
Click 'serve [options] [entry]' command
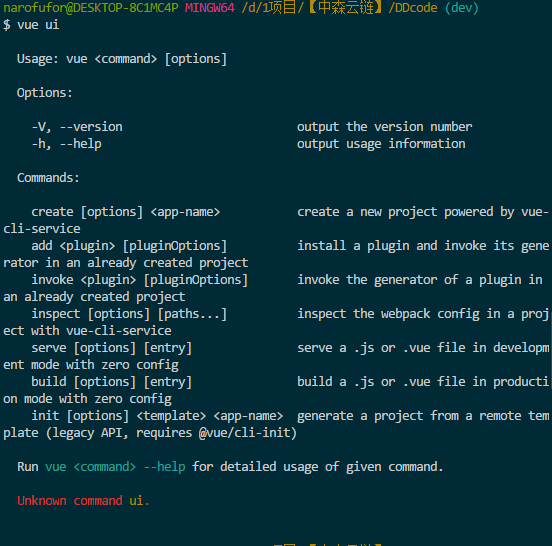[x=112, y=348]
